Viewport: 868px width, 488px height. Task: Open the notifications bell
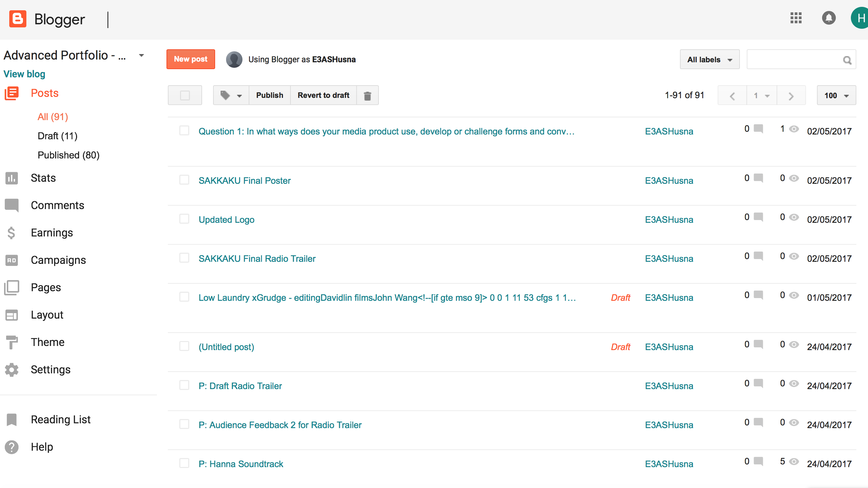tap(829, 18)
